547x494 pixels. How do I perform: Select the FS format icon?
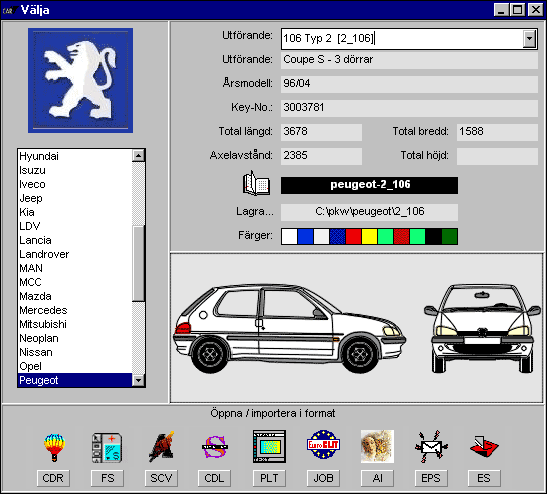point(107,447)
